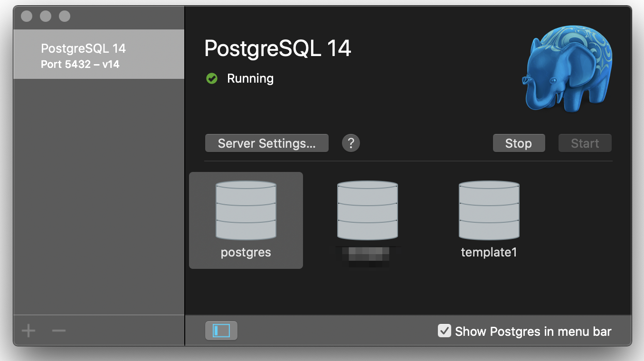Viewport: 644px width, 361px height.
Task: Stop the PostgreSQL server
Action: coord(519,143)
